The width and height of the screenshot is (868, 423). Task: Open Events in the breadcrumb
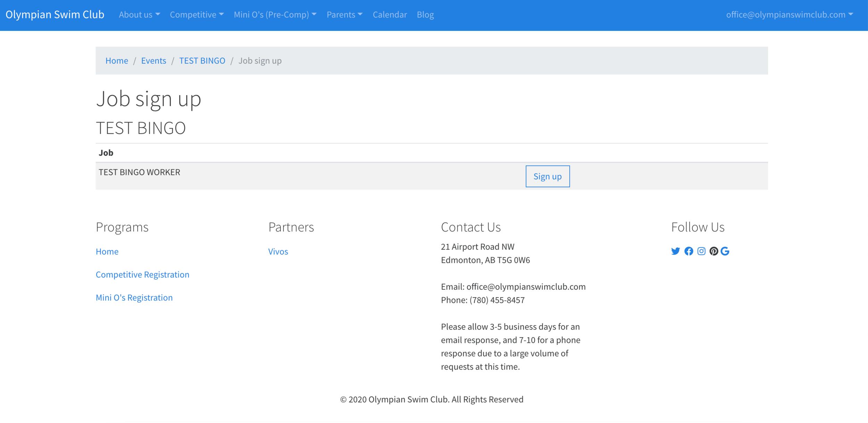[153, 61]
